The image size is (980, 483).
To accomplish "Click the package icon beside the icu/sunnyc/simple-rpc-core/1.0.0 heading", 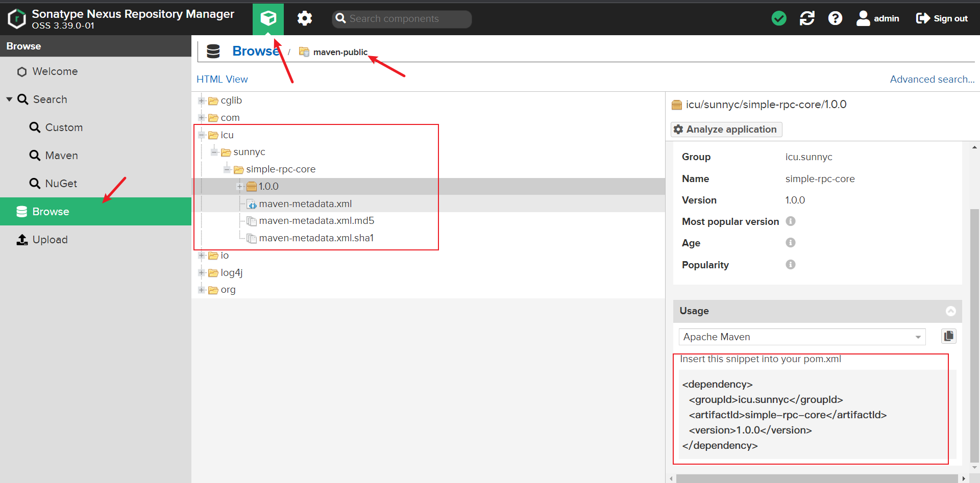I will point(677,105).
